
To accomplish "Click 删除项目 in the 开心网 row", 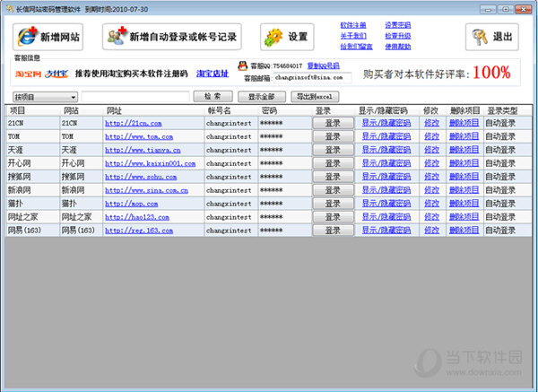I will click(x=464, y=163).
